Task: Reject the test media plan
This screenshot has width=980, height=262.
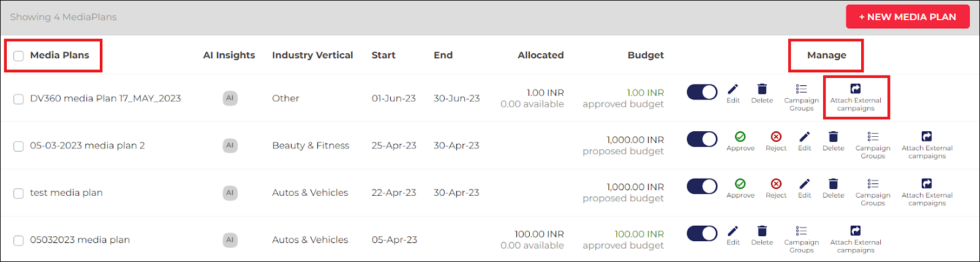Action: click(776, 188)
